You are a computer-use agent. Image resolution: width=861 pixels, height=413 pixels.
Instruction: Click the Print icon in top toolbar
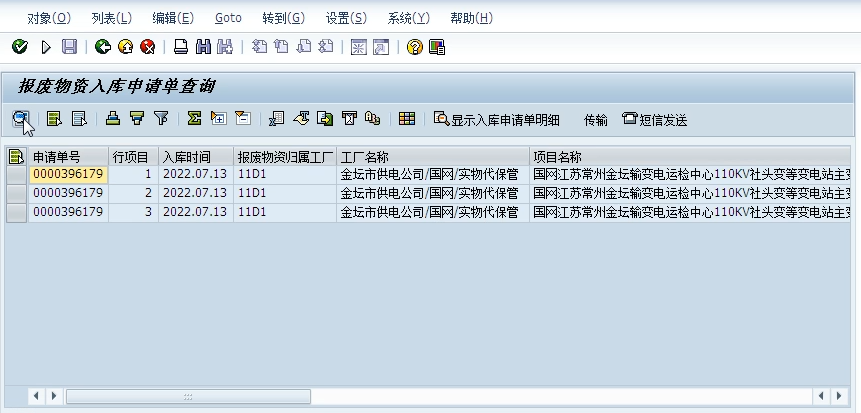tap(181, 47)
